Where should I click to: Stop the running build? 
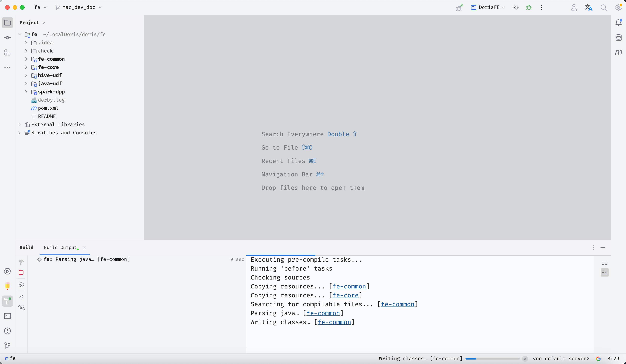pyautogui.click(x=21, y=272)
